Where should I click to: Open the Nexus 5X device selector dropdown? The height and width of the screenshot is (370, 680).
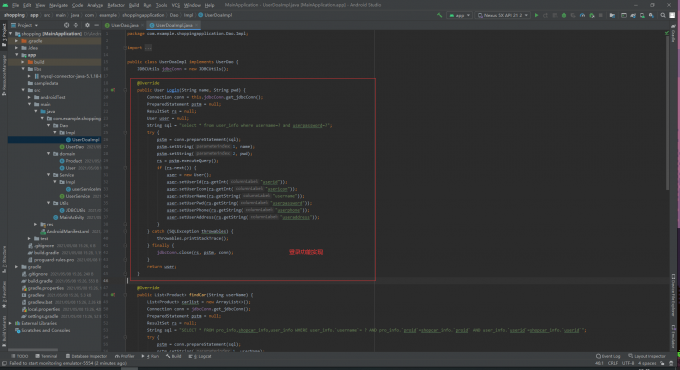coord(503,15)
